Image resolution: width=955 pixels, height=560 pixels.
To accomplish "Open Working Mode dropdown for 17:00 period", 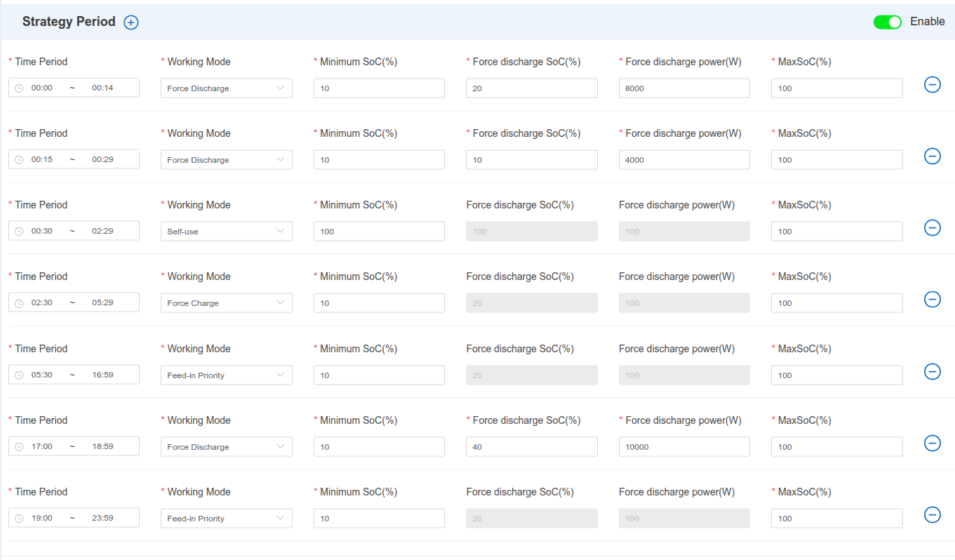I will (x=226, y=447).
